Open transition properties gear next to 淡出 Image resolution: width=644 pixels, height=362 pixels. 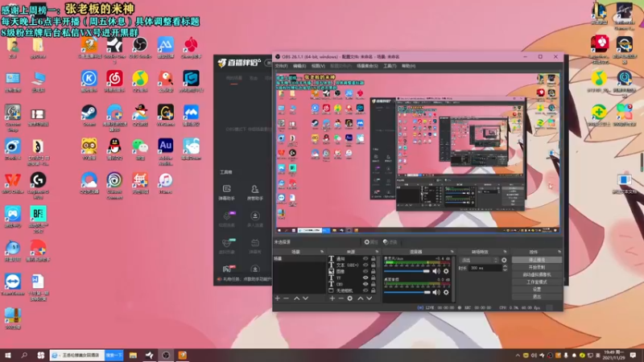504,260
